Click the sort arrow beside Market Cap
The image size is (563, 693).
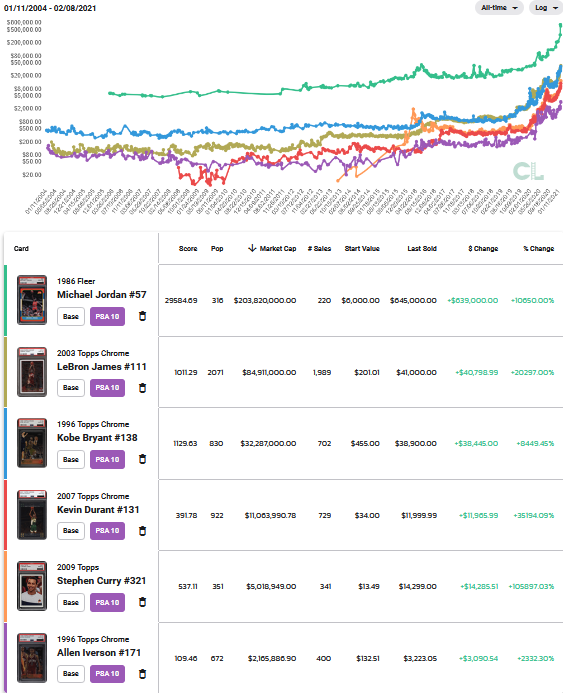point(252,248)
